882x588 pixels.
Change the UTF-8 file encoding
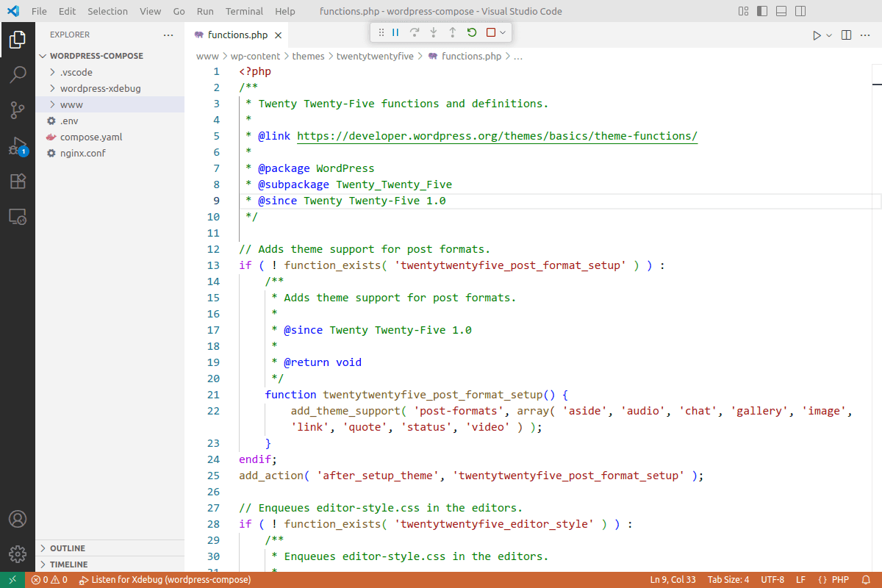click(772, 580)
